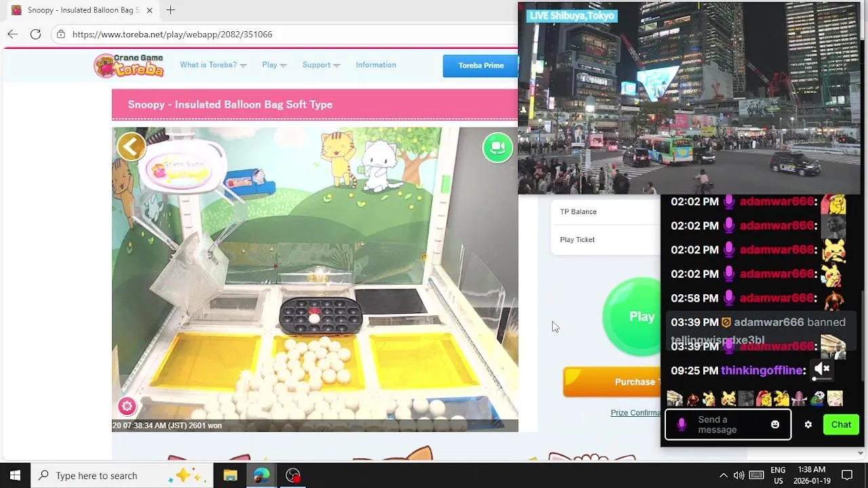Viewport: 868px width, 488px height.
Task: Click the LIVE Shibuya, Tokyo stream video
Action: tap(689, 98)
